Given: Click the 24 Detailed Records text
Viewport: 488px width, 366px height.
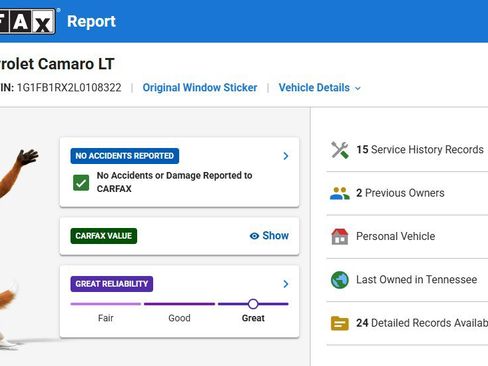Looking at the screenshot, I should (422, 323).
